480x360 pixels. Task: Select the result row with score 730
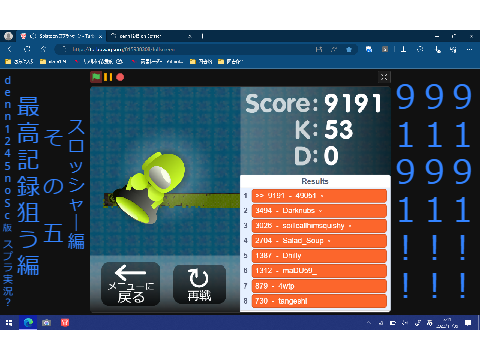pyautogui.click(x=319, y=301)
